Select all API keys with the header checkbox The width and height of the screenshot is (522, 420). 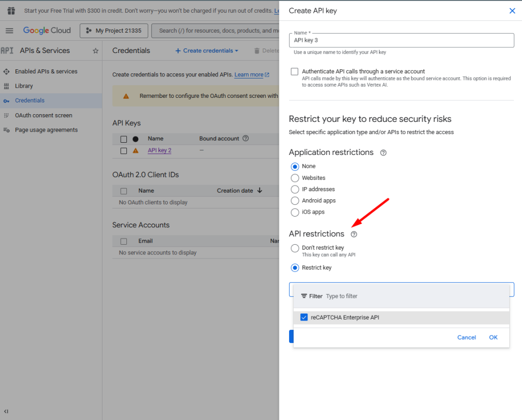point(123,139)
